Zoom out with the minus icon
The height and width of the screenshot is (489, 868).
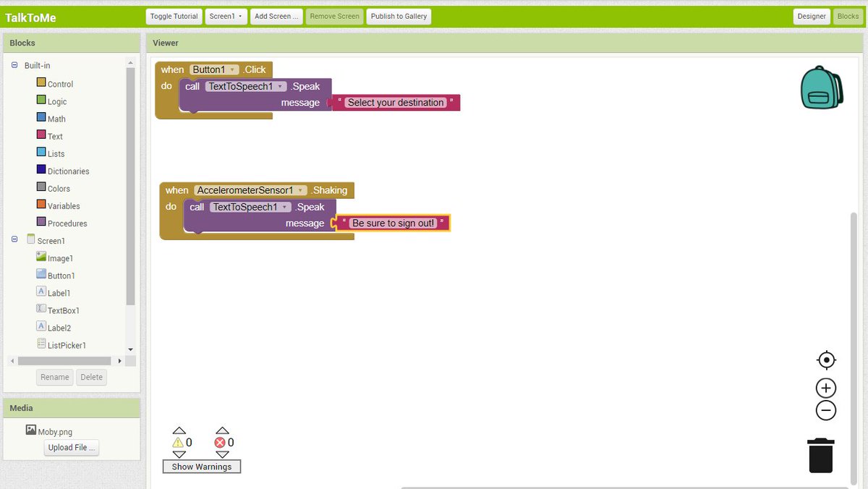coord(826,411)
